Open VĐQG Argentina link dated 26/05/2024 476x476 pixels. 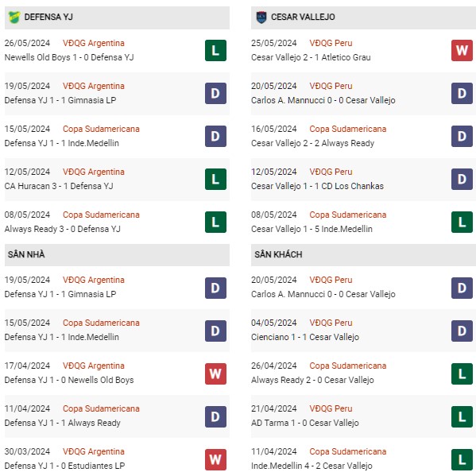pos(94,43)
